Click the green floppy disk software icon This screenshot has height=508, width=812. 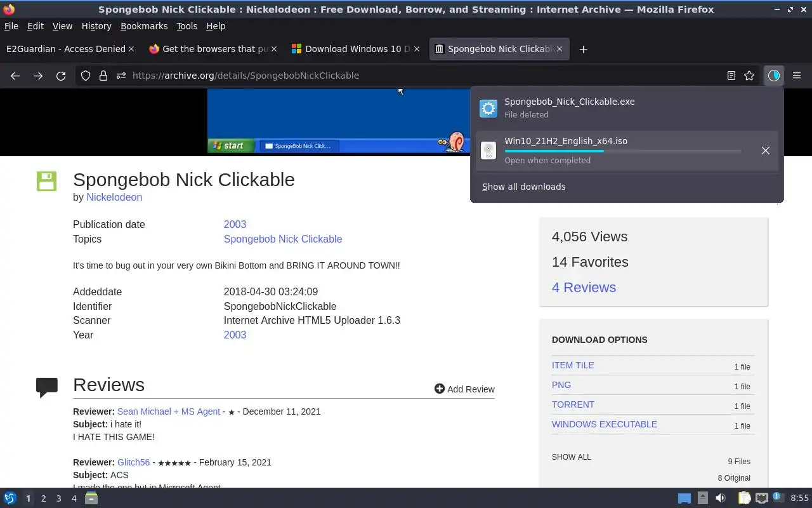(x=46, y=181)
